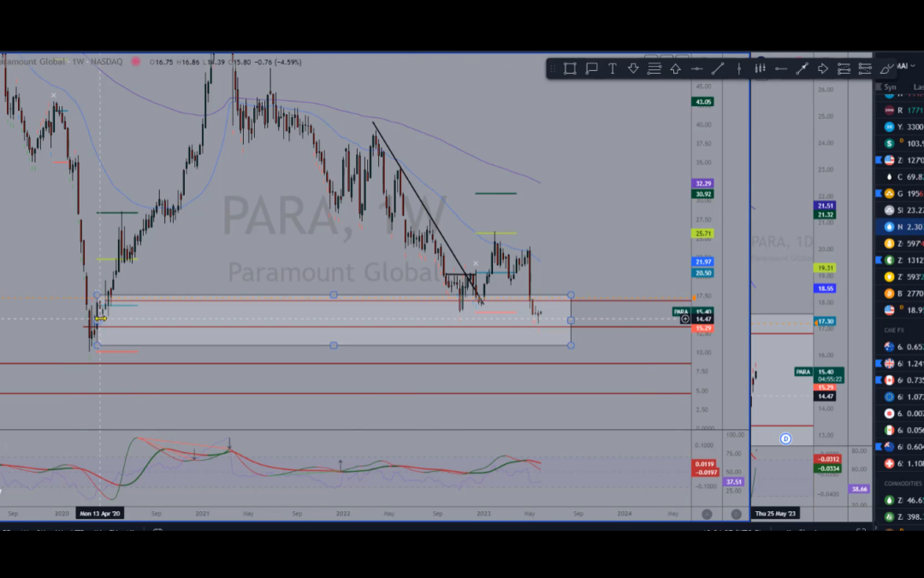Select the Z 398 commodities row
This screenshot has height=578, width=924.
[x=899, y=516]
